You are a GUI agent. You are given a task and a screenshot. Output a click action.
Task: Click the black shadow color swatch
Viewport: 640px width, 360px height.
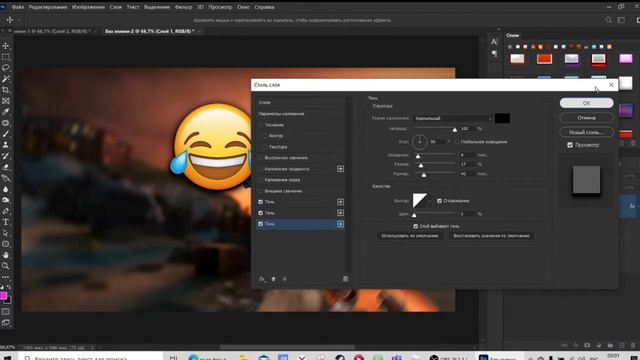[x=502, y=118]
